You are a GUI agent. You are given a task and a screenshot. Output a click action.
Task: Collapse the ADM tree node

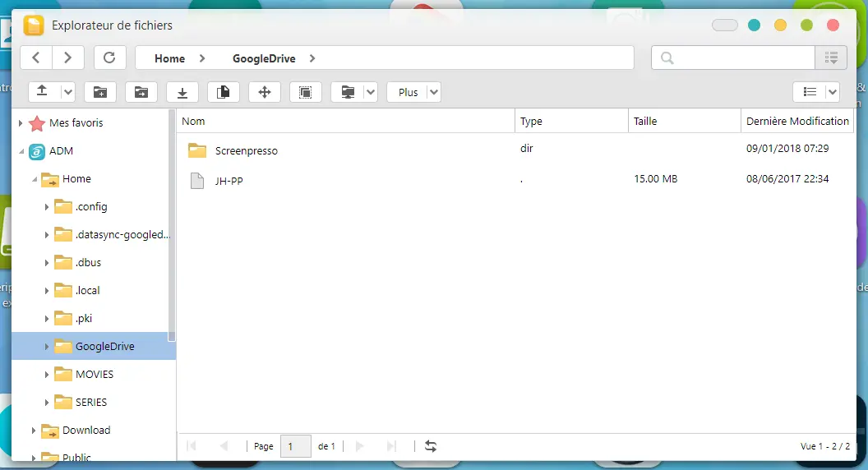tap(21, 151)
